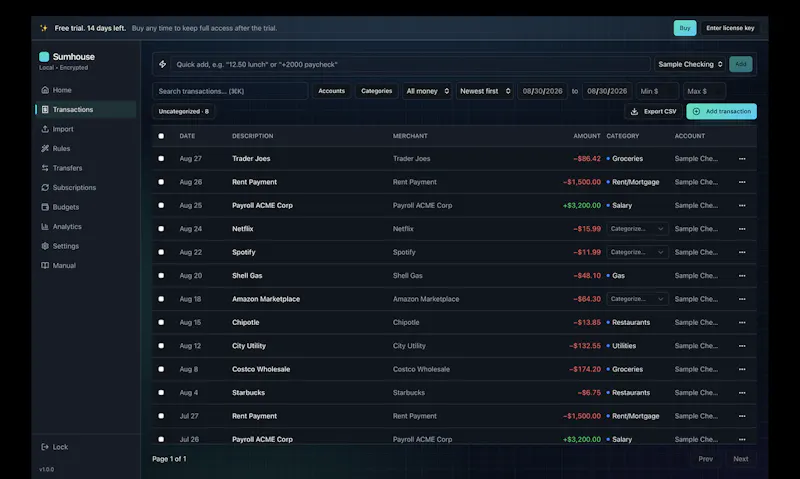Click the Subscriptions refresh icon
This screenshot has height=479, width=800.
[x=45, y=187]
